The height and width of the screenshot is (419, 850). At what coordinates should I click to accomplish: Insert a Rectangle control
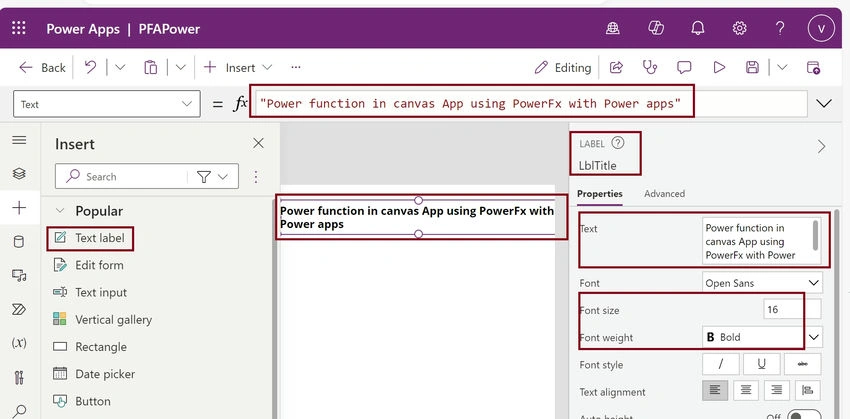[91, 346]
